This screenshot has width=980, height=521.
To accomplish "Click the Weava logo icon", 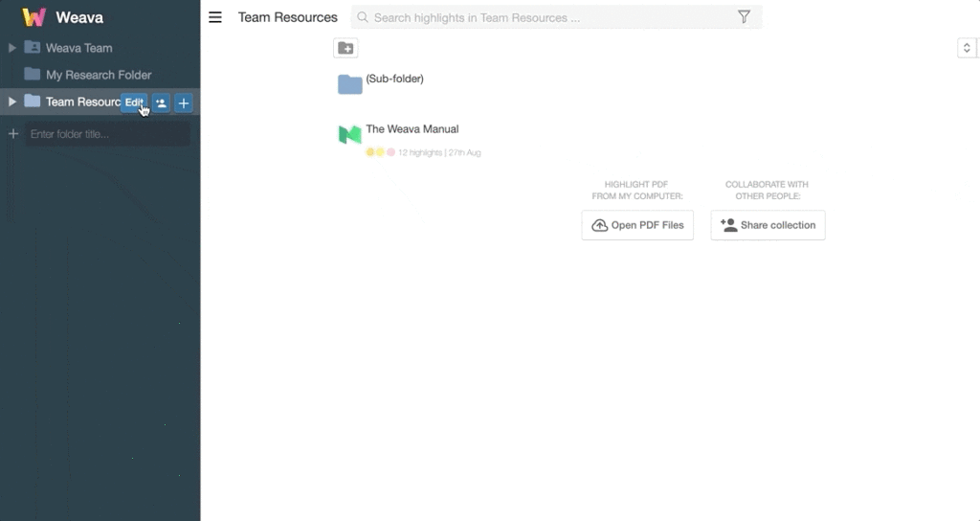I will click(34, 17).
